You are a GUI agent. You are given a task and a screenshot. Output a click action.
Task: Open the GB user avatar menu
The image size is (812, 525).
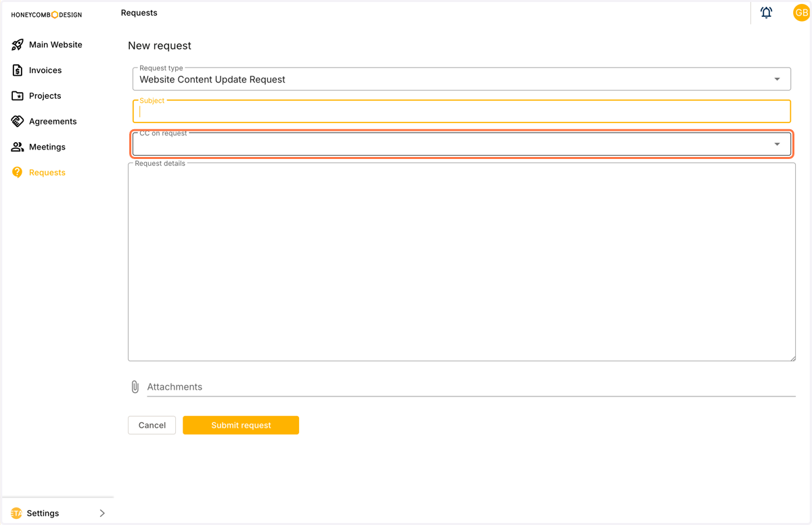(x=801, y=13)
